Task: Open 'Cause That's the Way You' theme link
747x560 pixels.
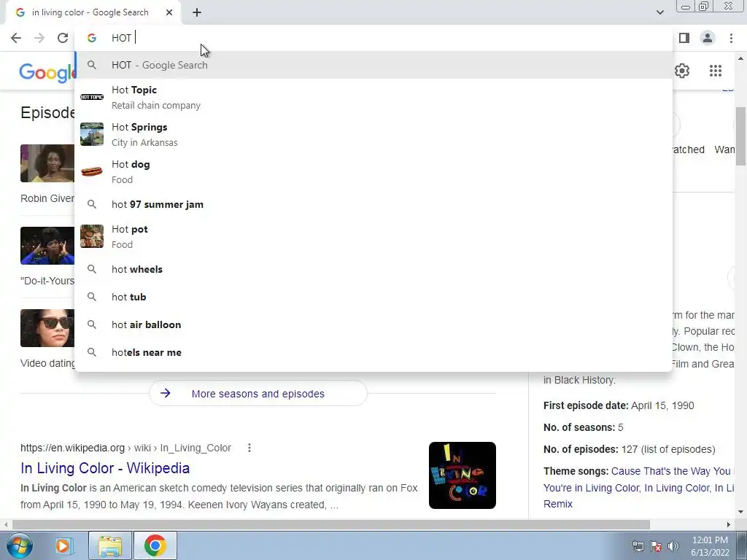Action: (x=671, y=471)
